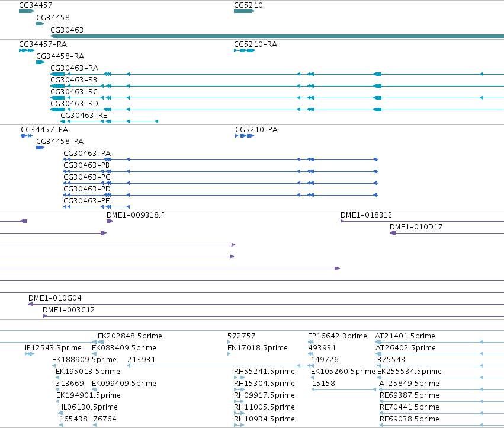Click the CG5210-RA transcript label
Image resolution: width=504 pixels, height=428 pixels.
point(255,44)
